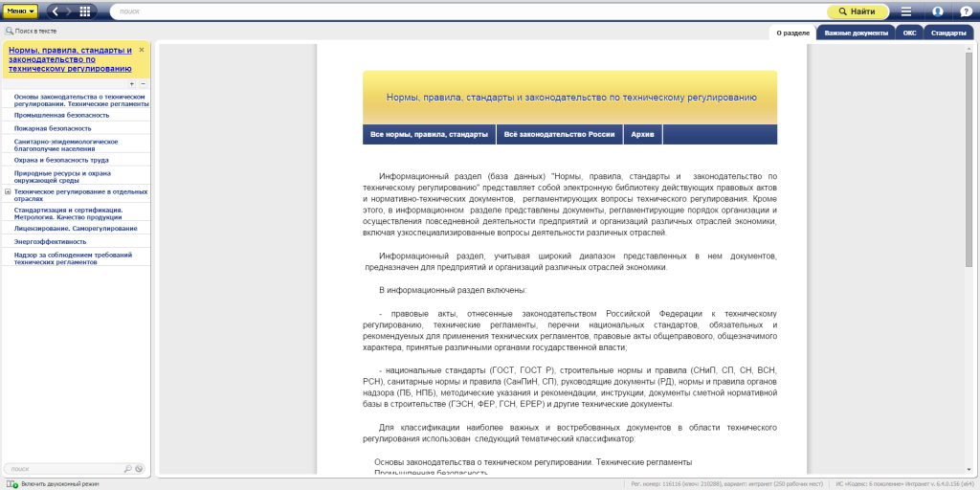Click the sidebar bottom search field

pos(62,469)
